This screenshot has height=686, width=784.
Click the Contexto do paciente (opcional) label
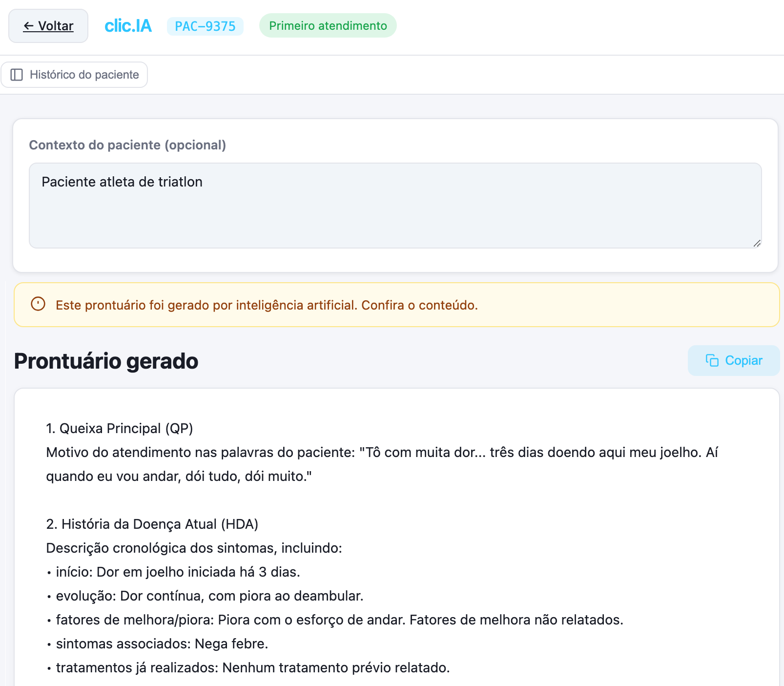click(x=127, y=145)
